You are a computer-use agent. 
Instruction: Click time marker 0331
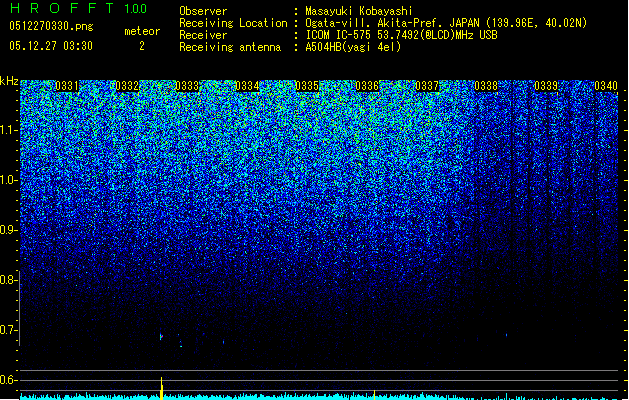[67, 86]
